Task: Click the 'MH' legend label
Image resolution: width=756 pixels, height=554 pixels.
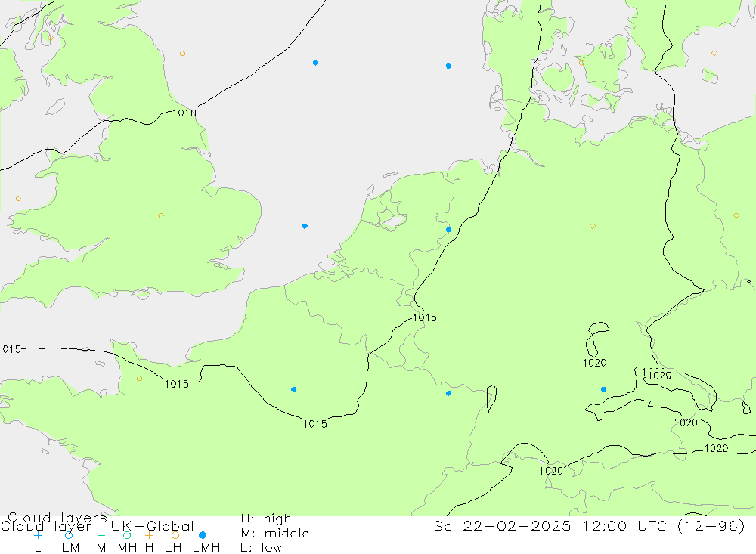Action: tap(127, 548)
